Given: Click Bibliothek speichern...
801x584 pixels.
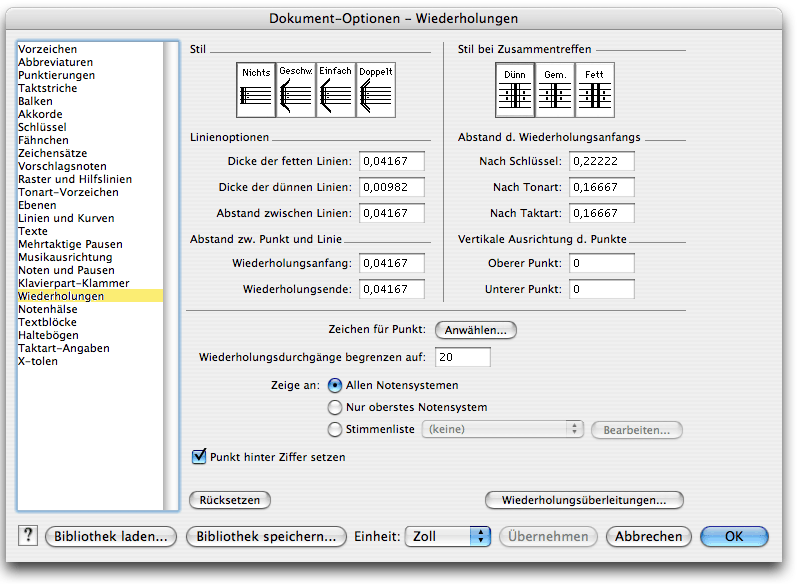Looking at the screenshot, I should click(x=266, y=536).
